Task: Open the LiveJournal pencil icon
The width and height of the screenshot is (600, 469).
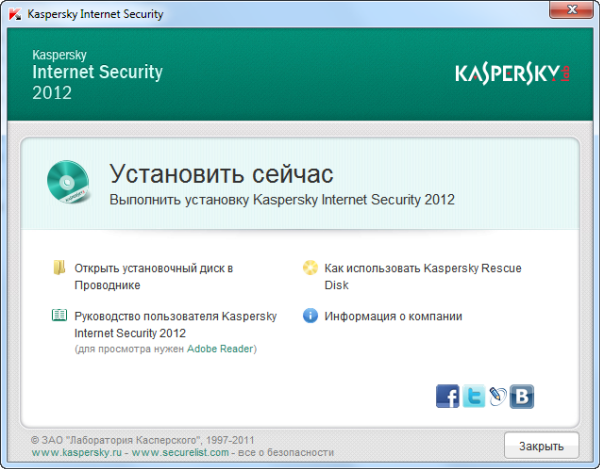Action: [497, 396]
